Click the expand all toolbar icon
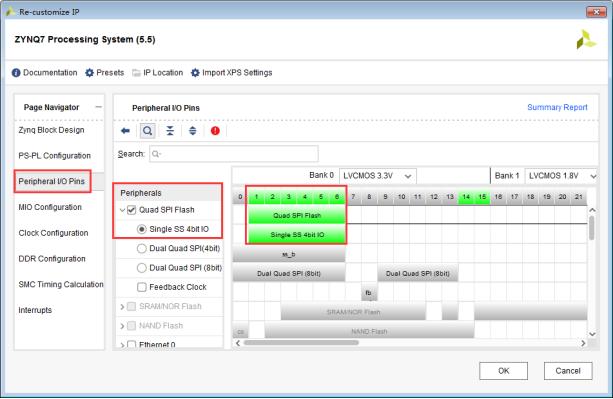 click(x=193, y=131)
